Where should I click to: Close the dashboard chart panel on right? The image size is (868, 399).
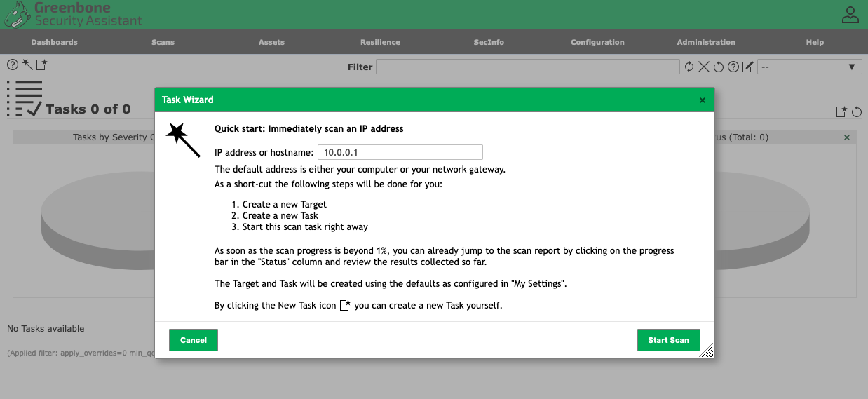click(x=847, y=137)
